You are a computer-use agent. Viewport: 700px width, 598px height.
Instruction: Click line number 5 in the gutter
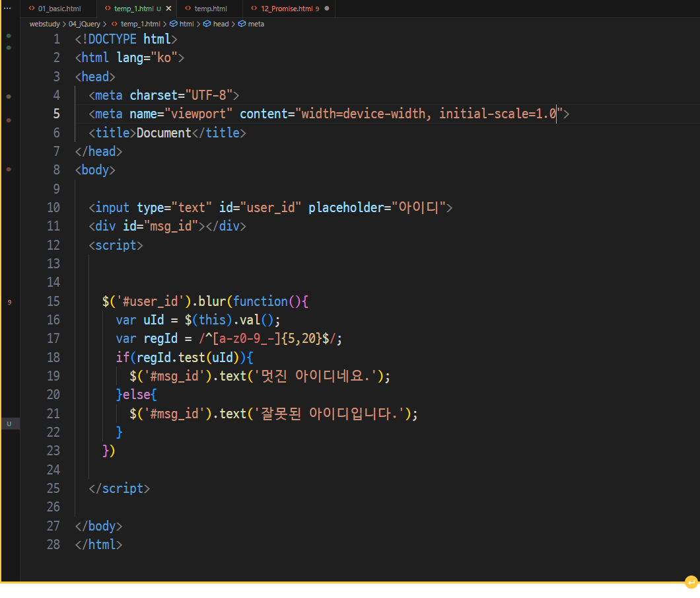point(56,114)
